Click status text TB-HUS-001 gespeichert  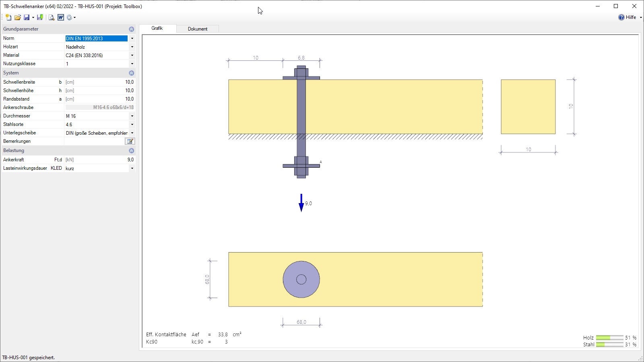click(x=29, y=358)
